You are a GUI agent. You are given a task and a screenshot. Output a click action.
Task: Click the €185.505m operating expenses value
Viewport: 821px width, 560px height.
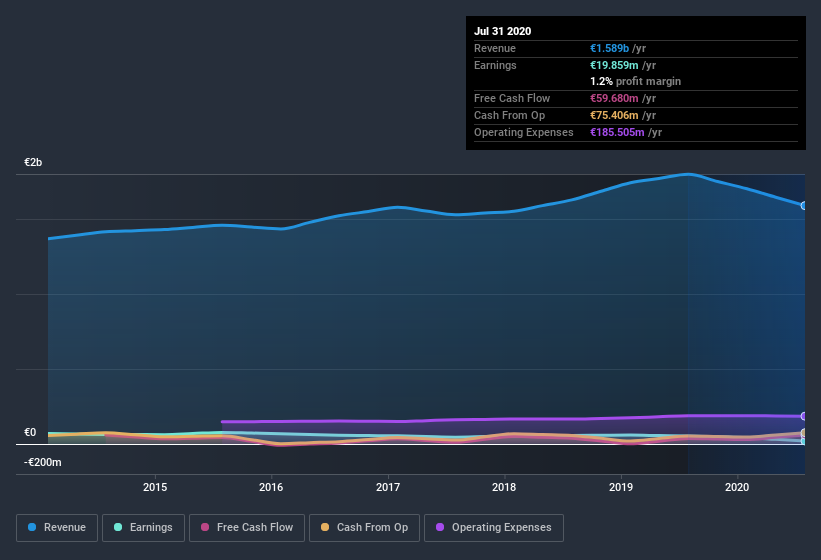(x=617, y=132)
